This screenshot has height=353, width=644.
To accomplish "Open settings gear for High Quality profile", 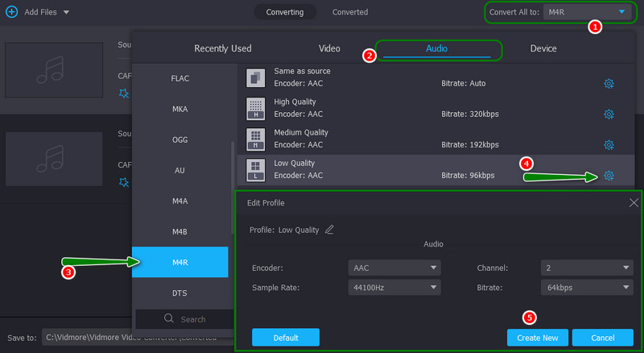I will [x=609, y=114].
